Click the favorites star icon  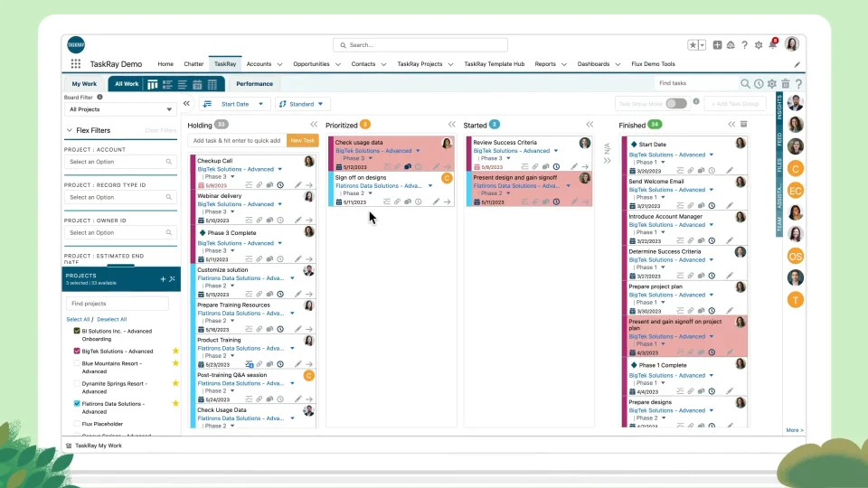tap(693, 45)
